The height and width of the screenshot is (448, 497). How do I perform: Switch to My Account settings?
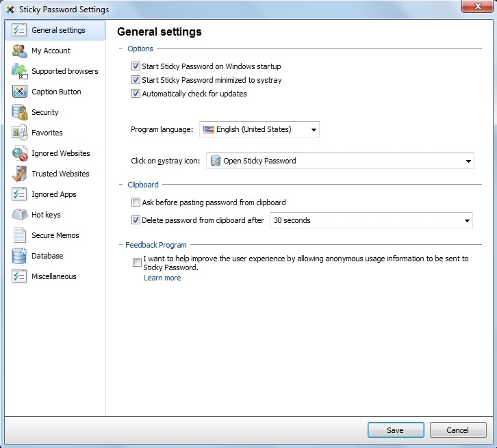pos(55,51)
